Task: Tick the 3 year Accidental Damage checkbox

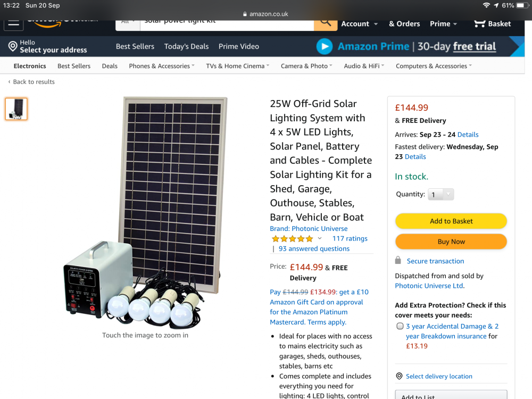Action: point(400,326)
